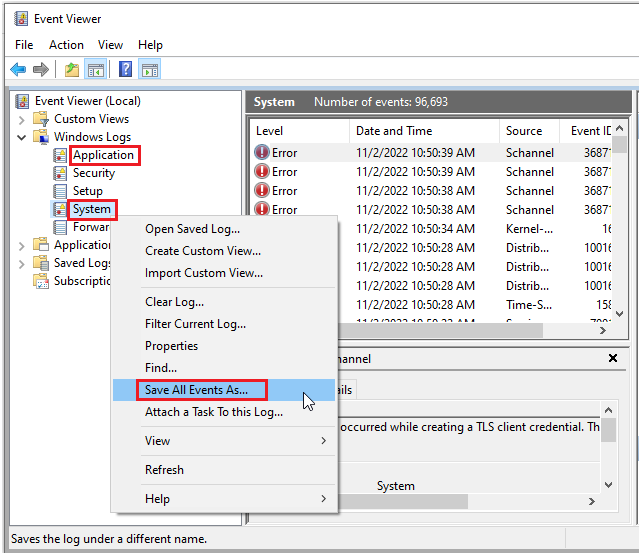Click event list horizontal scroll right arrow
Viewport: 639px width, 553px height.
click(x=603, y=331)
